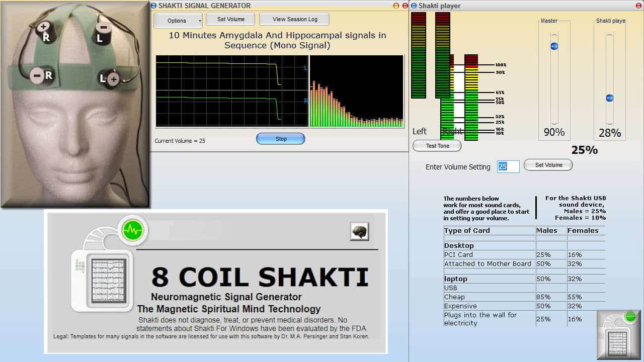Click the green waveform pulse icon
This screenshot has width=644, height=362.
(x=133, y=231)
